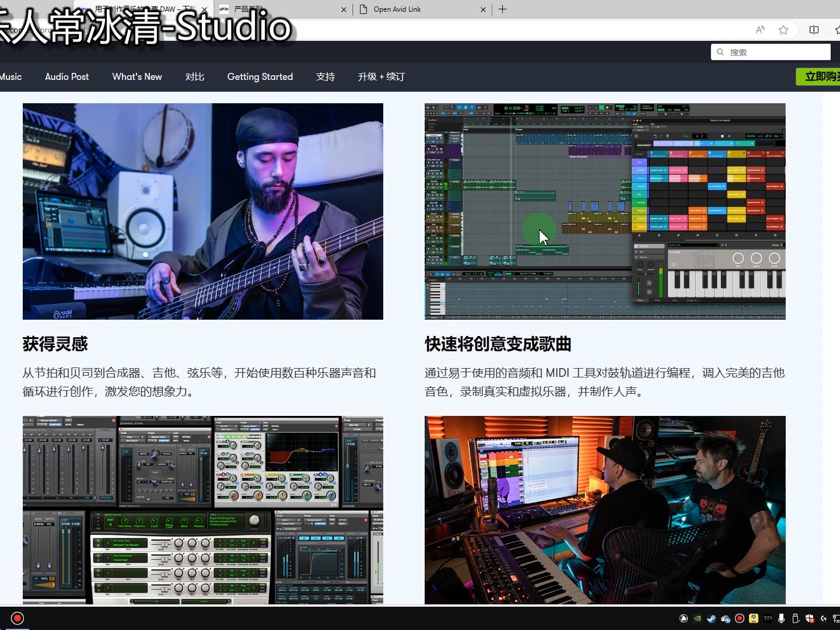Open Steam tray icon
840x630 pixels.
(x=712, y=618)
